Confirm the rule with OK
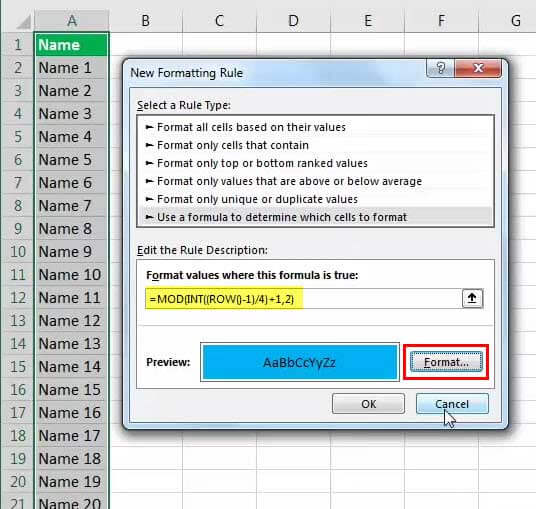 (368, 404)
